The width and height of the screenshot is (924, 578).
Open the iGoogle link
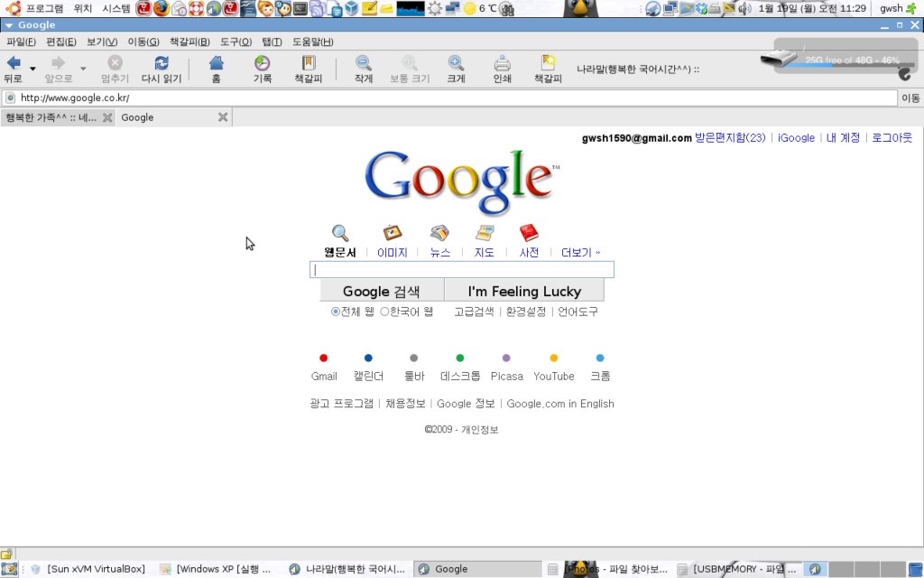point(796,138)
